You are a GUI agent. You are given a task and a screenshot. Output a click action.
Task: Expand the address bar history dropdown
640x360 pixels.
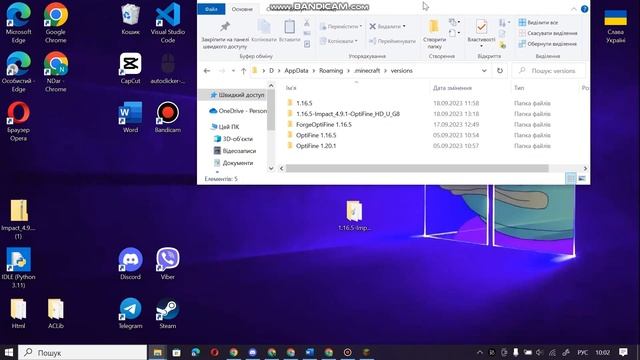484,71
